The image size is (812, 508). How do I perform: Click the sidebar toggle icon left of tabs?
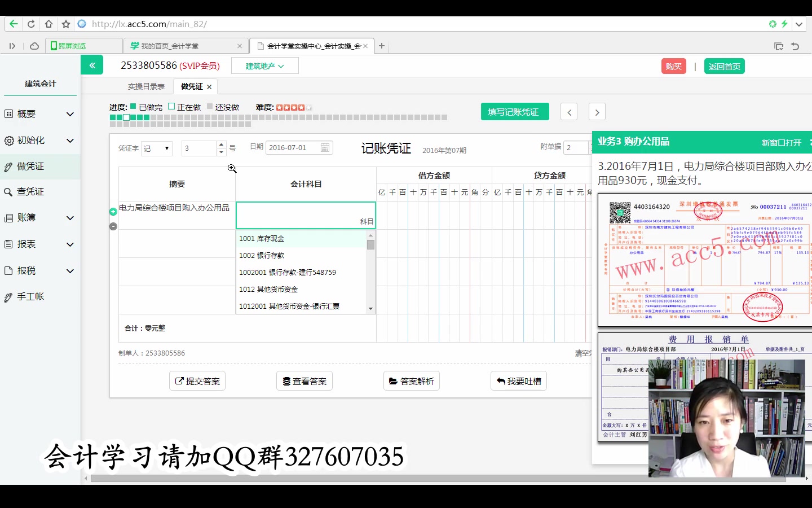pos(12,46)
